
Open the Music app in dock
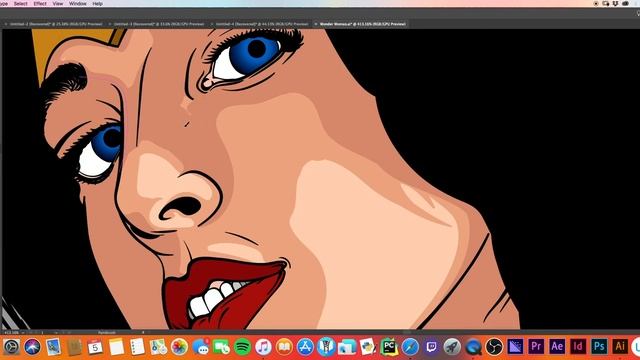[263, 347]
